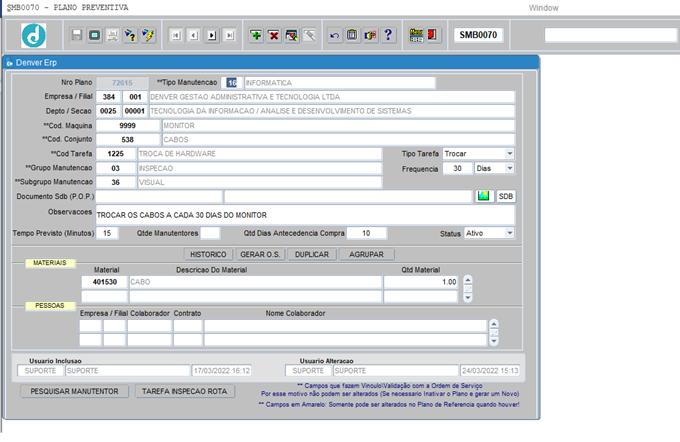Viewport: 680px width, 442px height.
Task: Click Materiais scroll up arrow
Action: click(468, 280)
